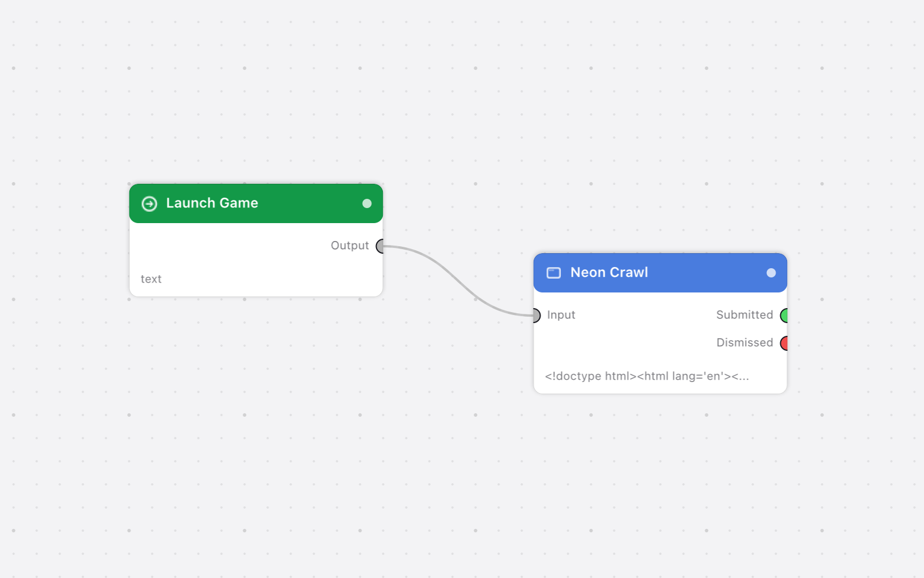Image resolution: width=924 pixels, height=578 pixels.
Task: Click the status dot on Neon Crawl header
Action: (x=771, y=273)
